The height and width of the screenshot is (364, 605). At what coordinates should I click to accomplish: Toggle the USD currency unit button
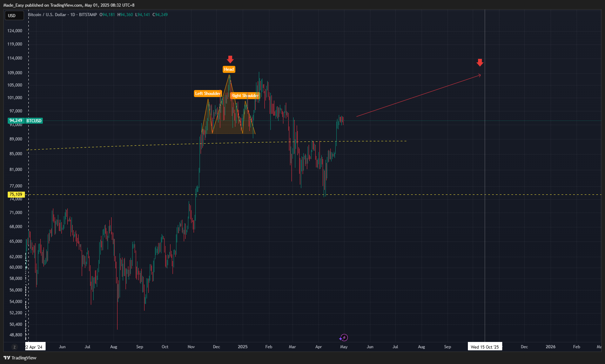click(x=14, y=15)
